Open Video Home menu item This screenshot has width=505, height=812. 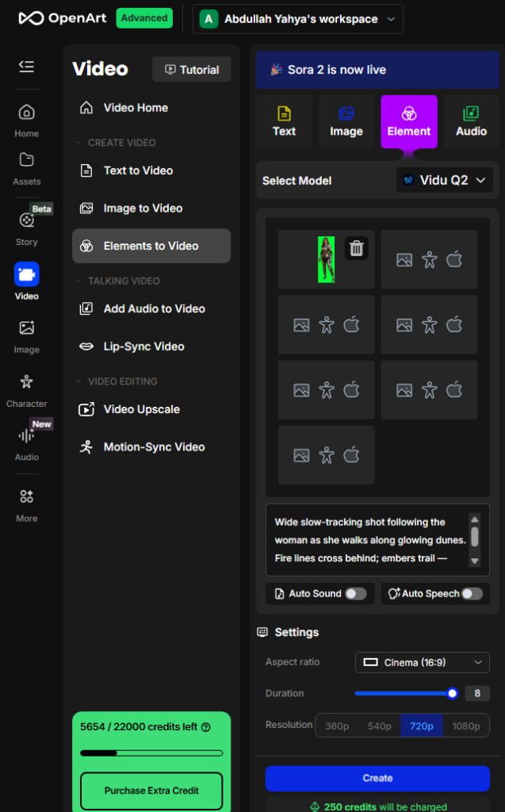coord(151,108)
